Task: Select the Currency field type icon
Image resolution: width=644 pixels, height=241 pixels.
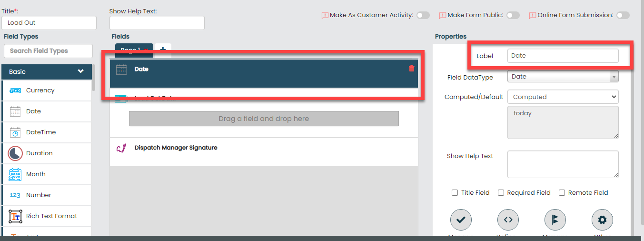Action: coord(15,90)
